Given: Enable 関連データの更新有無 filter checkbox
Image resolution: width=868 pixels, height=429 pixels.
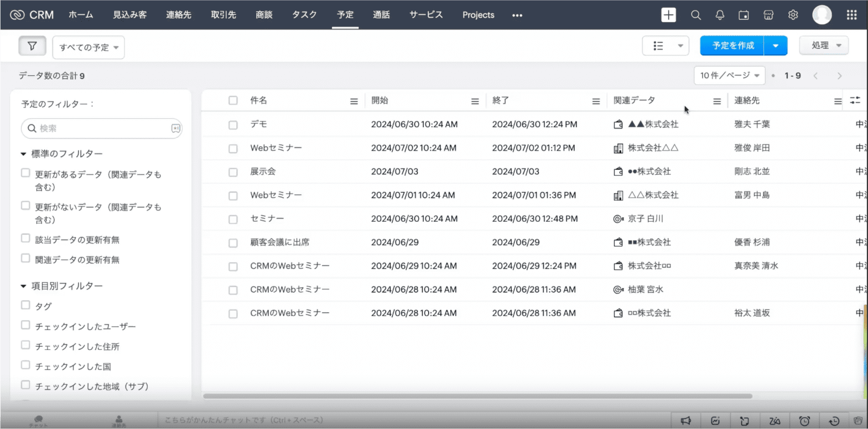Looking at the screenshot, I should tap(25, 258).
